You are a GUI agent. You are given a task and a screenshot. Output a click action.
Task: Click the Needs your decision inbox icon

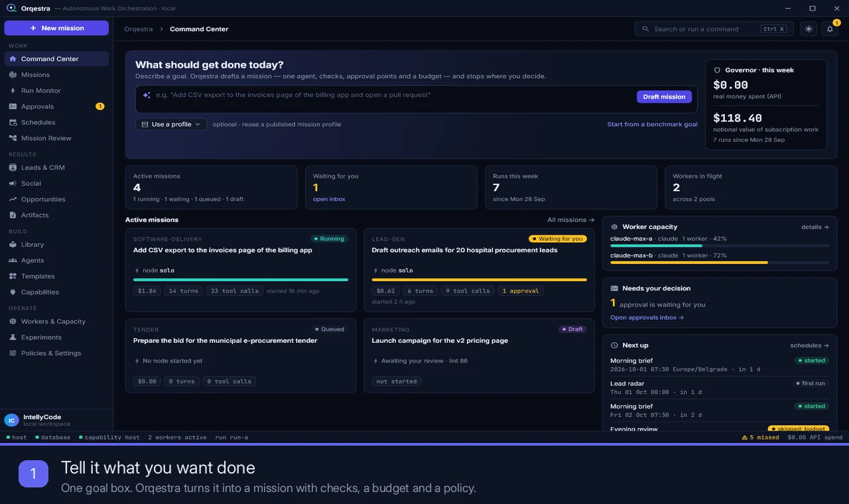coord(614,288)
